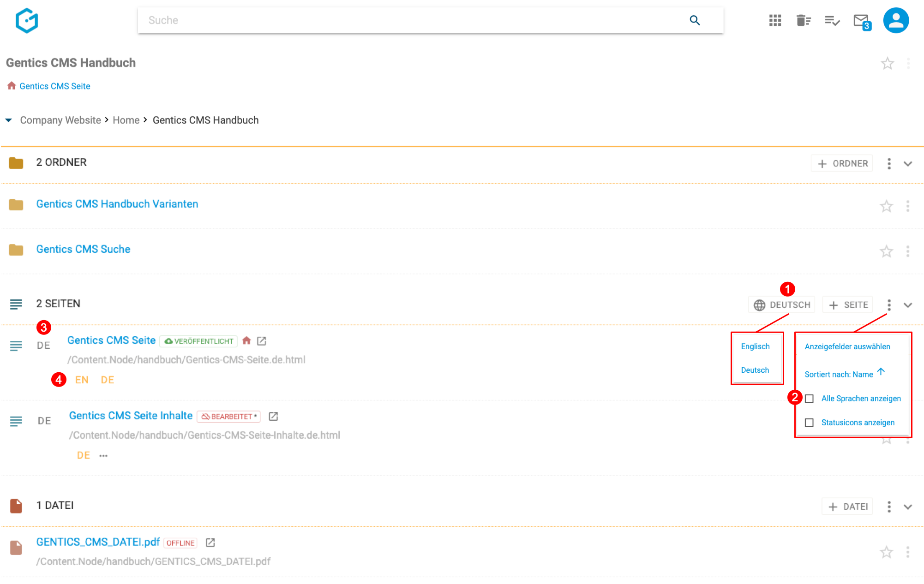Select Deutsch in language menu

[755, 370]
